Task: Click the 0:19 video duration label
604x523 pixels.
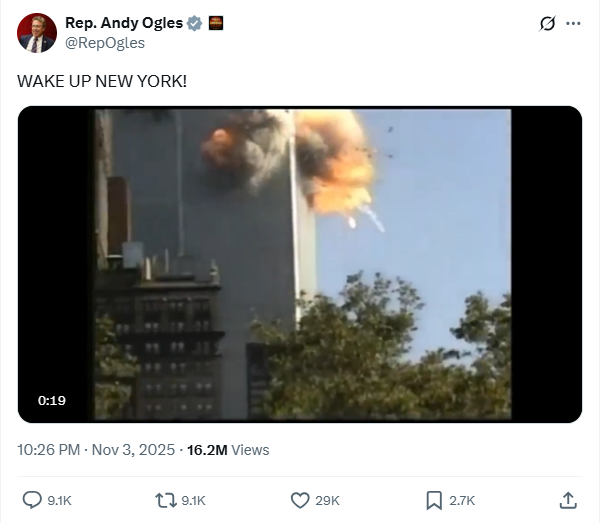Action: click(52, 401)
